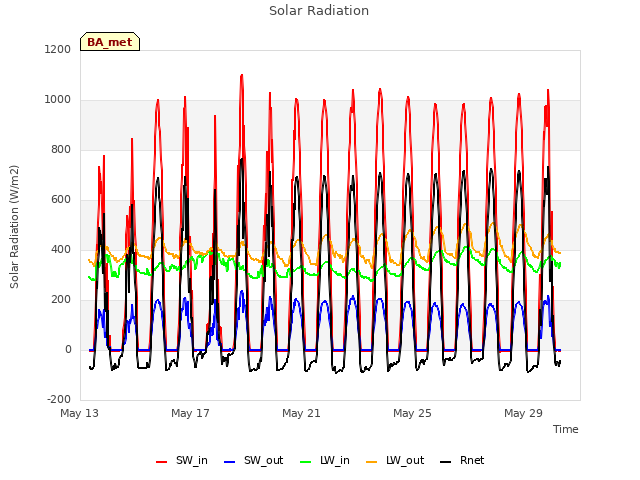Toggle Rnet series in the legend
This screenshot has height=480, width=640.
pyautogui.click(x=462, y=460)
